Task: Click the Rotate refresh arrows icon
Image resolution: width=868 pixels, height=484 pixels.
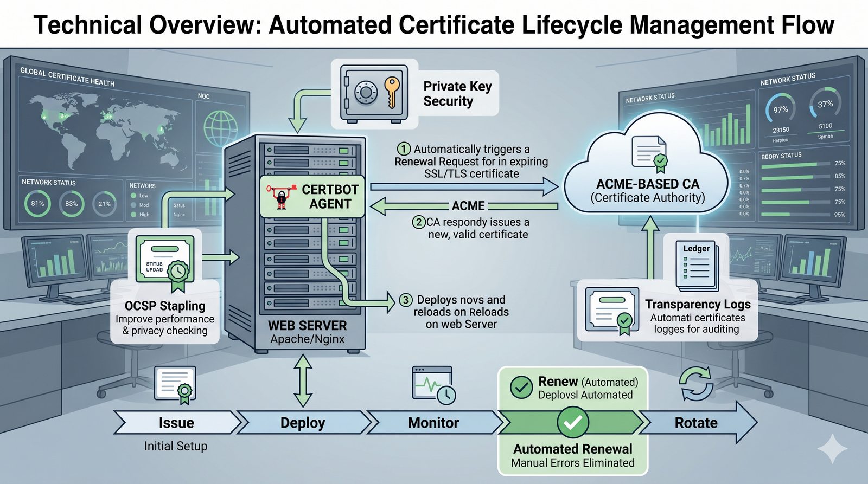Action: pyautogui.click(x=696, y=384)
